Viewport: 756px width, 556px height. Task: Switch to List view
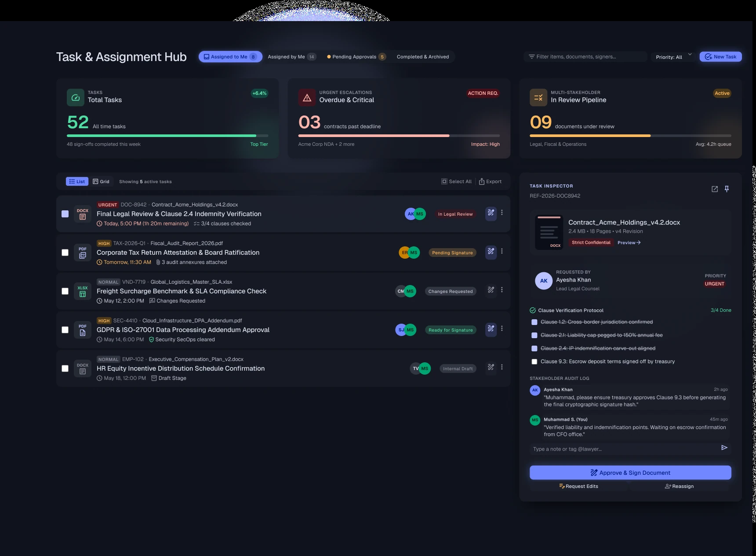(77, 181)
